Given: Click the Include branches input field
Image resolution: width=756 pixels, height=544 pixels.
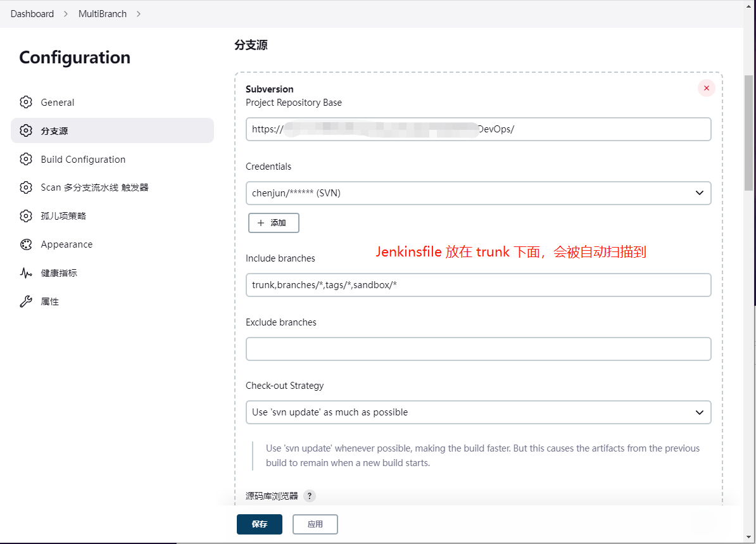Looking at the screenshot, I should (x=478, y=285).
